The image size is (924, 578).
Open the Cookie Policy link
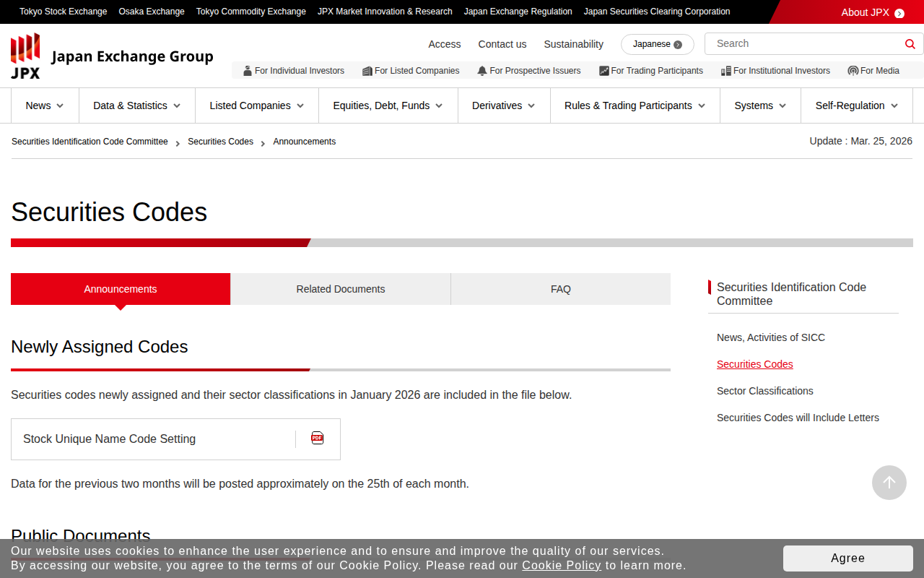[x=562, y=565]
